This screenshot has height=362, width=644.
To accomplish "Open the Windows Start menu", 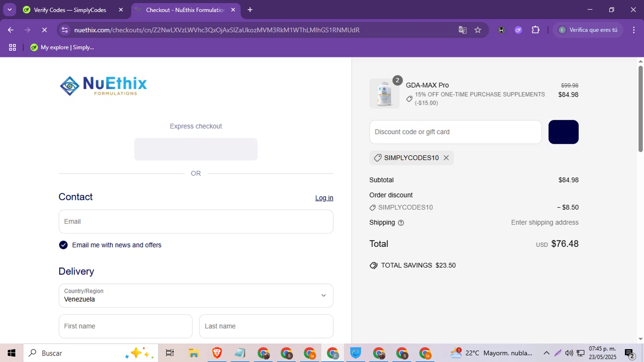I will coord(11,353).
